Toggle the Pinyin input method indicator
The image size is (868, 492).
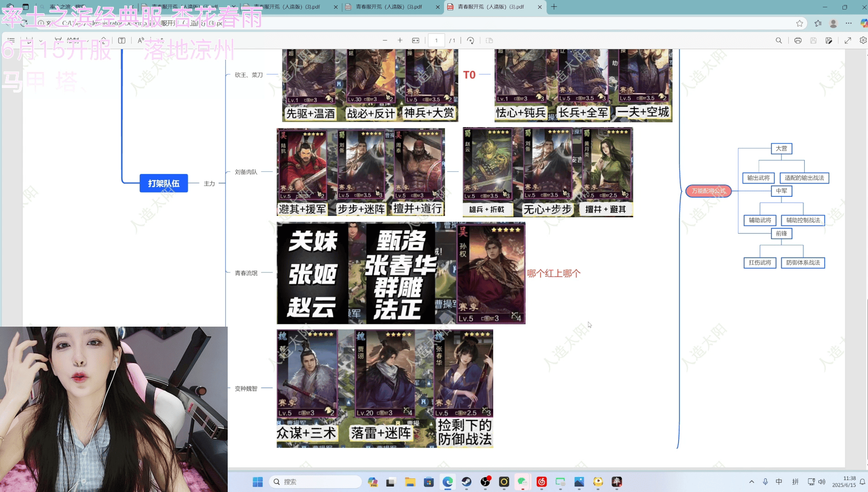pyautogui.click(x=795, y=482)
